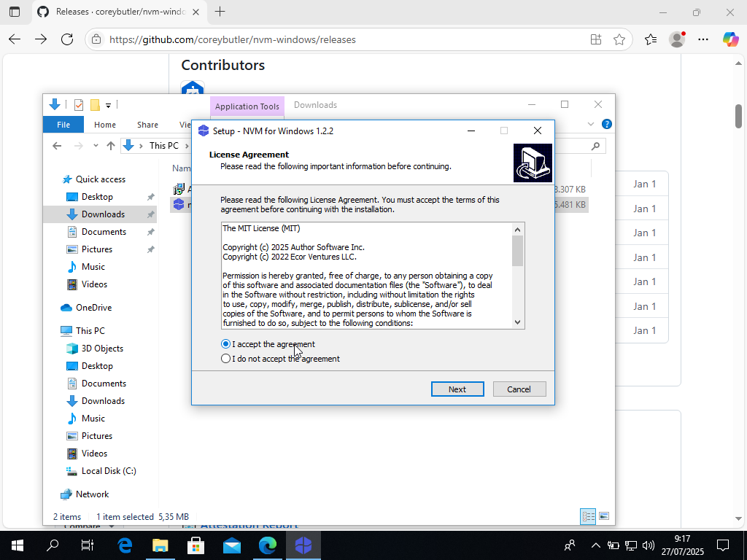Click the Explorer help question mark icon

[606, 125]
